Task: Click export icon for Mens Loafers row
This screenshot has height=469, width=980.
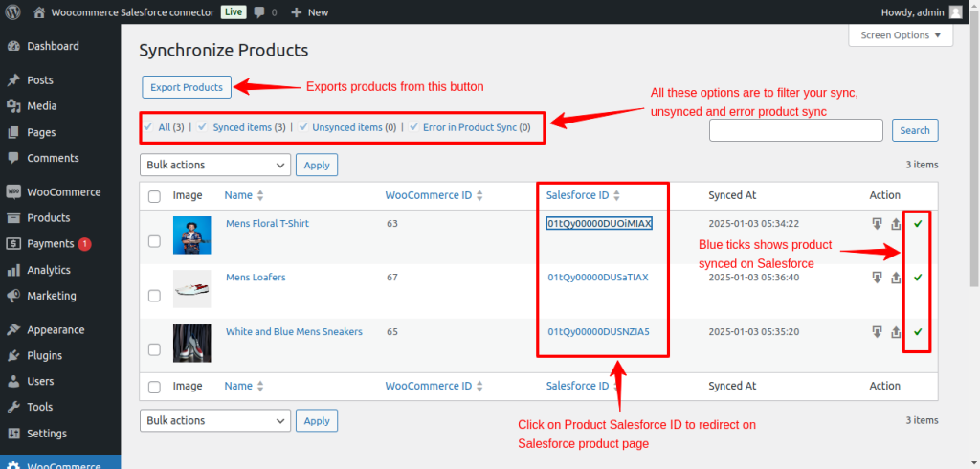Action: [x=896, y=278]
